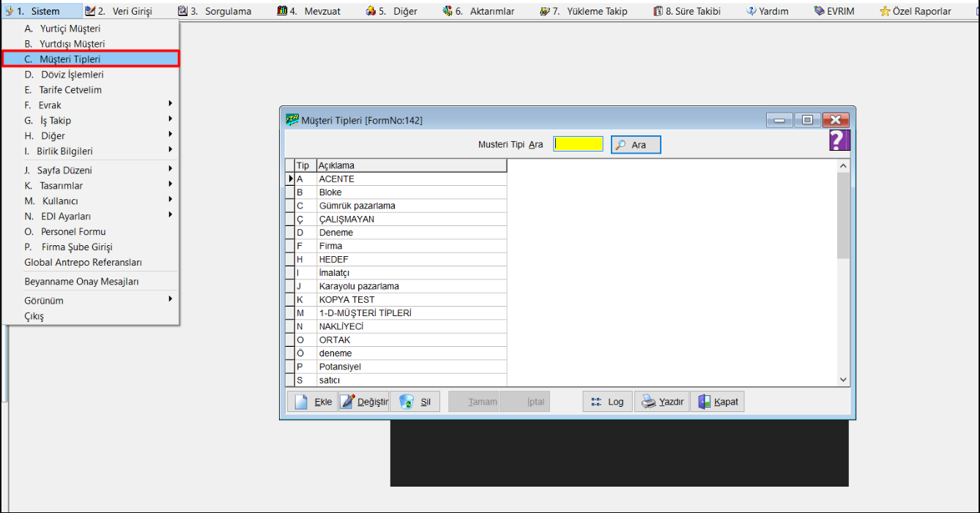The width and height of the screenshot is (980, 513).
Task: Select the İmalatçı row
Action: click(396, 273)
